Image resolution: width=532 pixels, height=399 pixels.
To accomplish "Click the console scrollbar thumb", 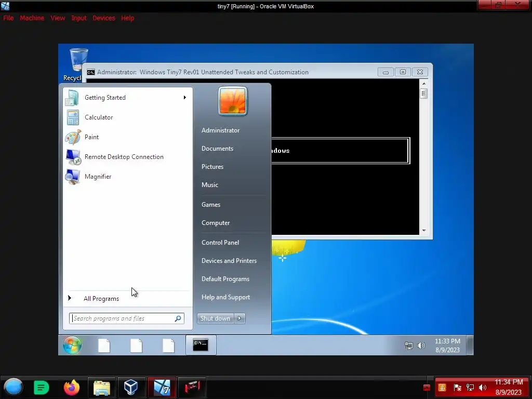I will 424,94.
